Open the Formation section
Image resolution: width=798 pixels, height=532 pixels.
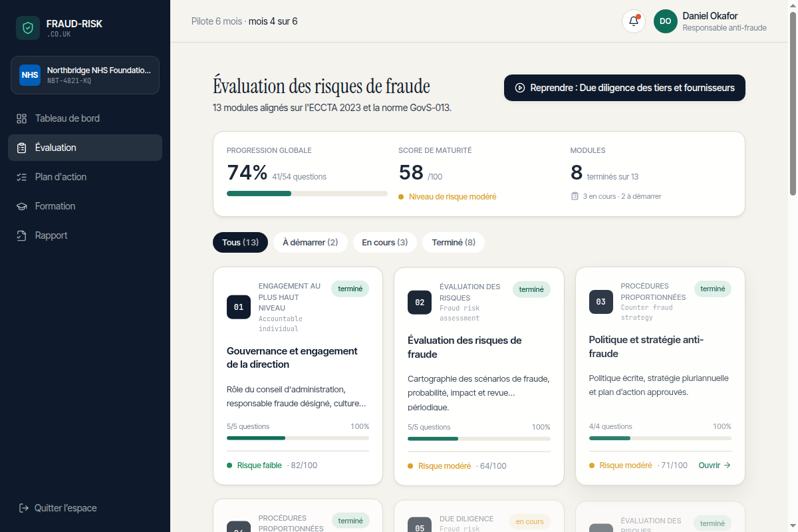pyautogui.click(x=85, y=206)
